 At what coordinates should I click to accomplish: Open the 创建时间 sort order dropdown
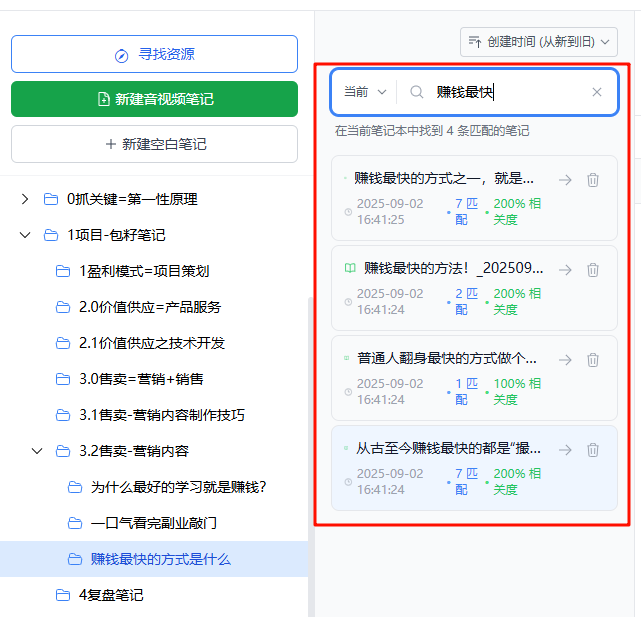point(538,42)
